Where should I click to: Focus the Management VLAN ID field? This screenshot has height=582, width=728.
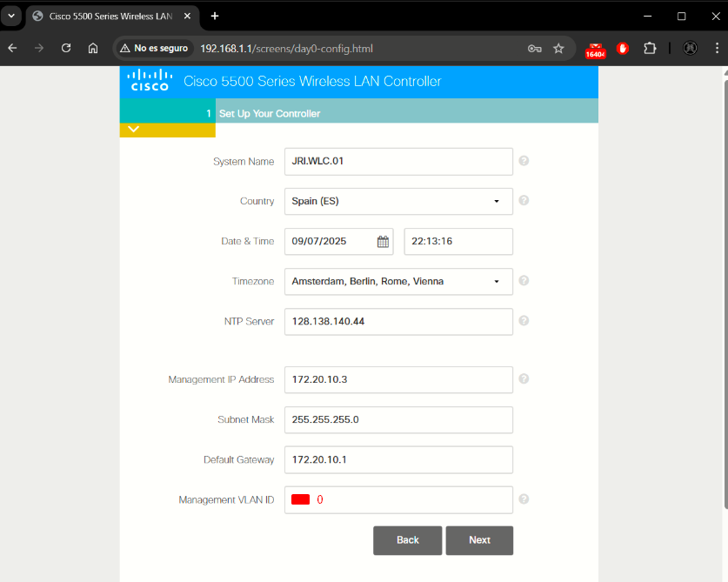pos(398,499)
